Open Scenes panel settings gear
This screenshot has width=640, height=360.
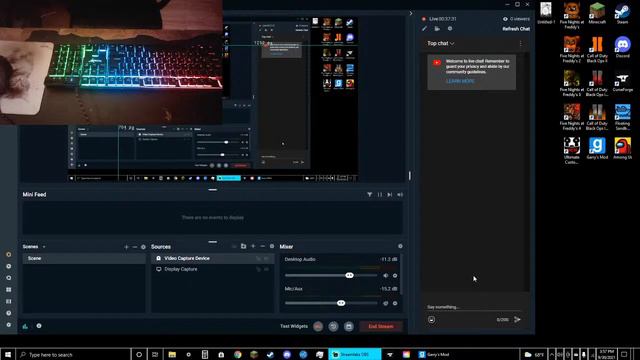[143, 247]
